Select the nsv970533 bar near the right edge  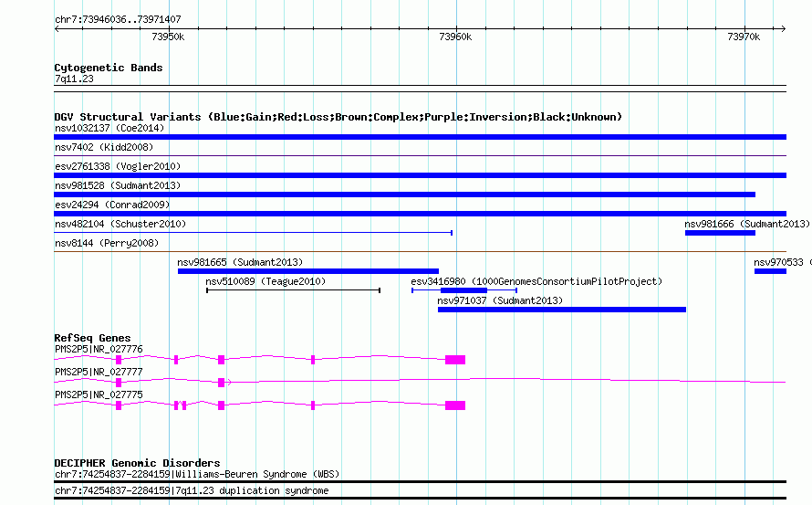tap(771, 271)
